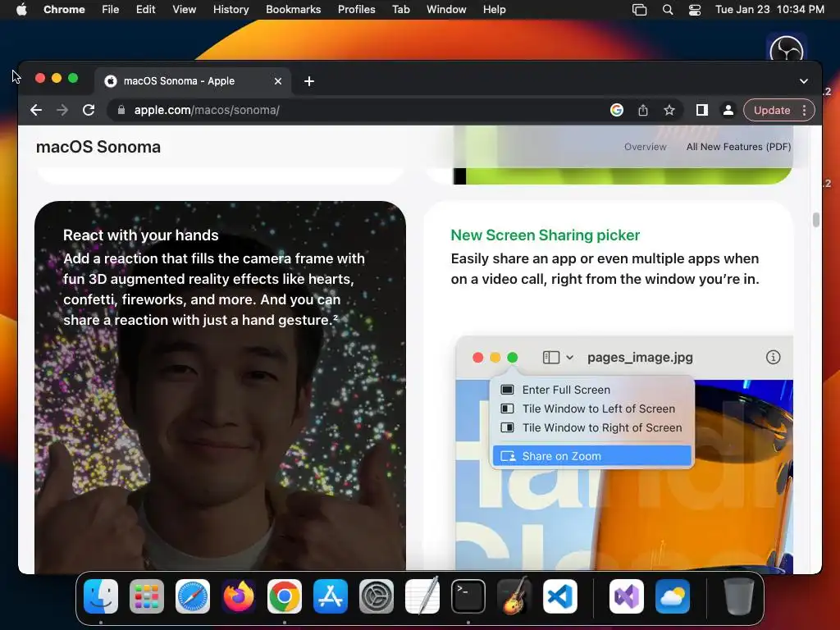Click the info icon in pages_image window
The image size is (840, 630).
point(773,358)
